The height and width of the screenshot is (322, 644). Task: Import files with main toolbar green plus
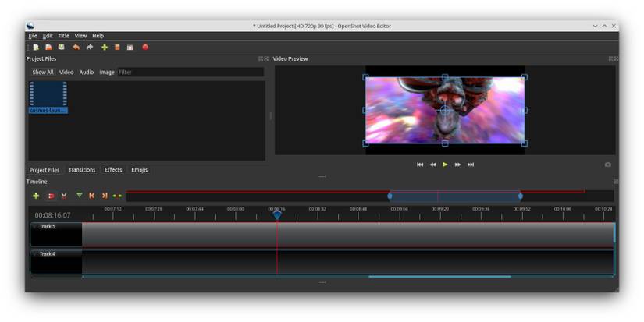click(105, 48)
